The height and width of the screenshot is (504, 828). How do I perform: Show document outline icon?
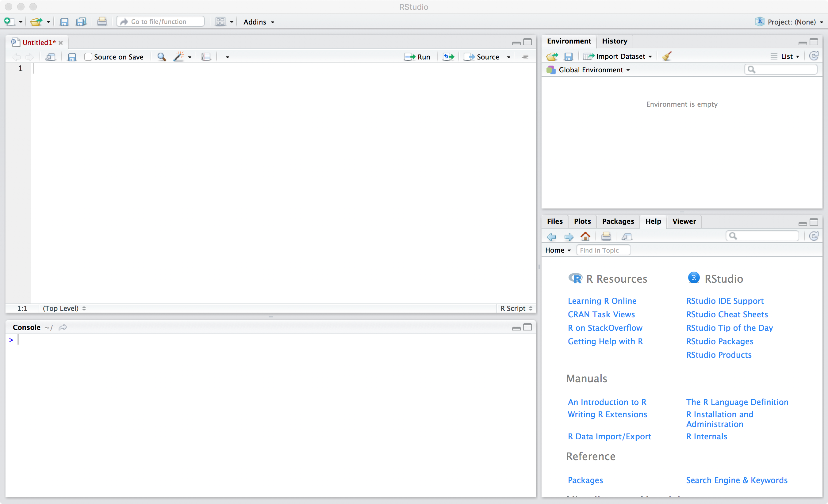click(525, 57)
